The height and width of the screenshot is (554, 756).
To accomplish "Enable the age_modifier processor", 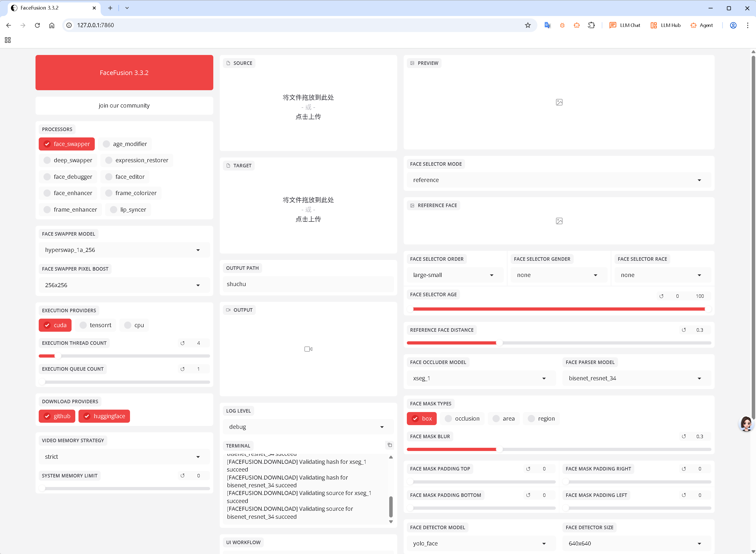I will 125,144.
